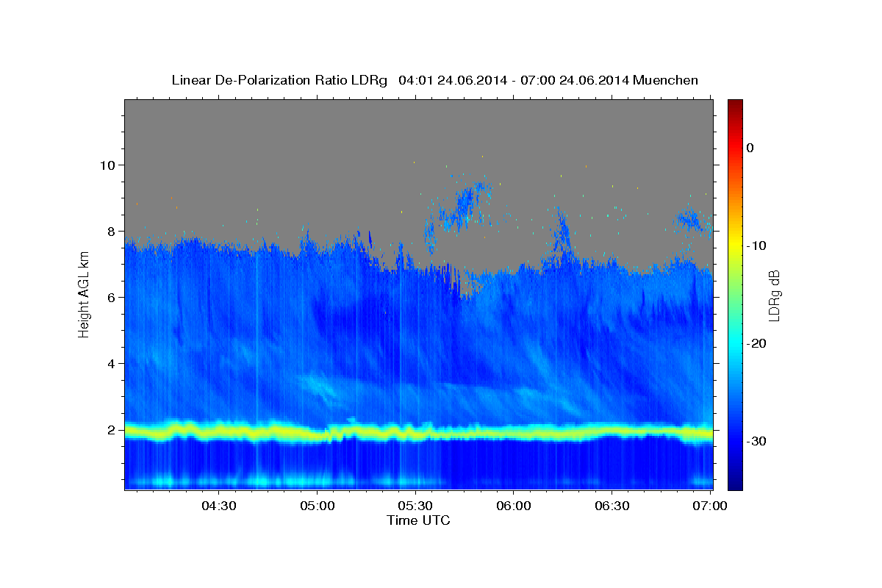Screen dimensions: 882x588
Task: Click the plot title 'Linear De-Polarization Ratio LDRg'
Action: 279,80
